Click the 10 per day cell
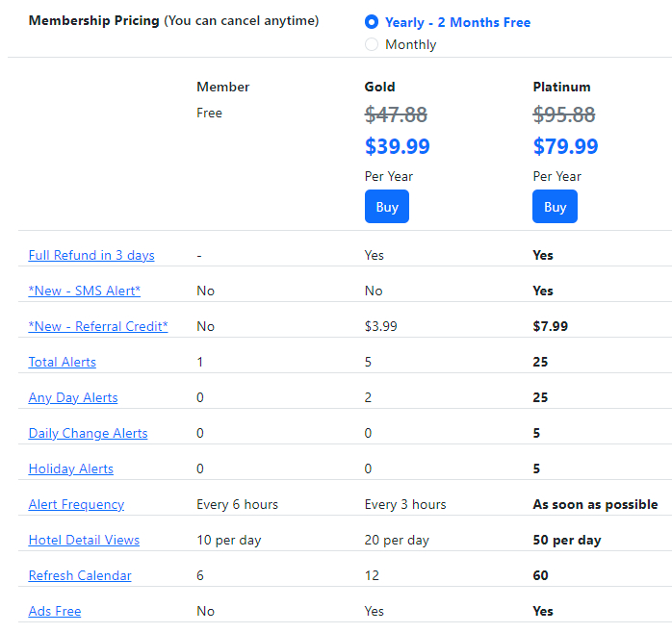This screenshot has height=633, width=672. coord(229,540)
